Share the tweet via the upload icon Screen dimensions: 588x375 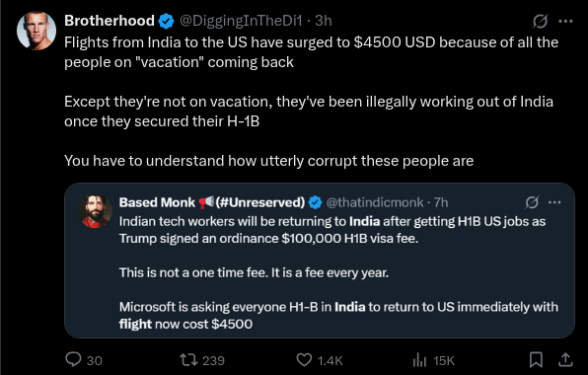click(565, 359)
